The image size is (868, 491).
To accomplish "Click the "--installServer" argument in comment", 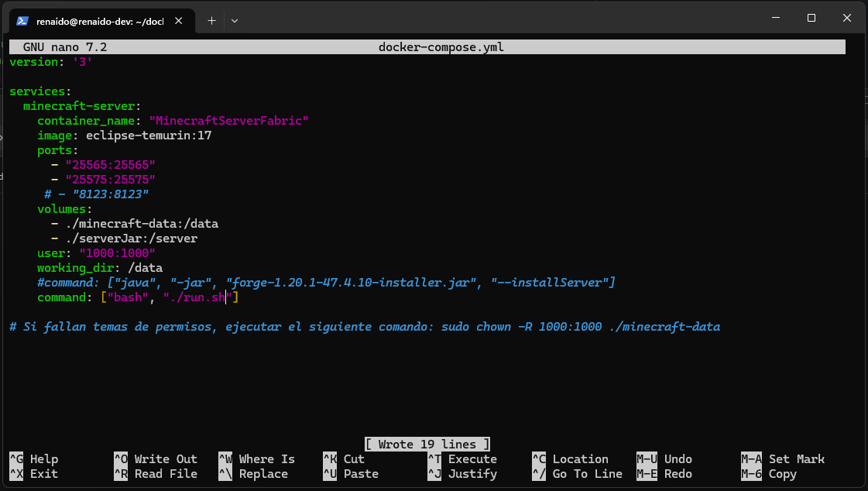I will click(x=550, y=283).
